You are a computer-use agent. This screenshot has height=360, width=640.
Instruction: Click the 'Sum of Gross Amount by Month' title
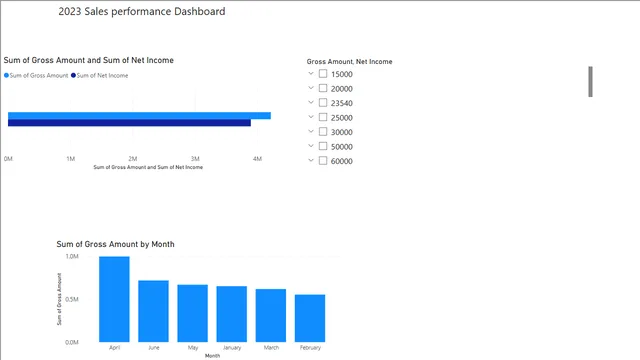[116, 244]
